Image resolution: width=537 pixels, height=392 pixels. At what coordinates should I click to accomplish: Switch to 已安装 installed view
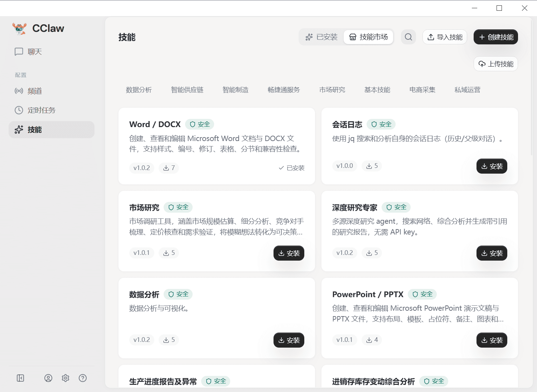(x=321, y=37)
